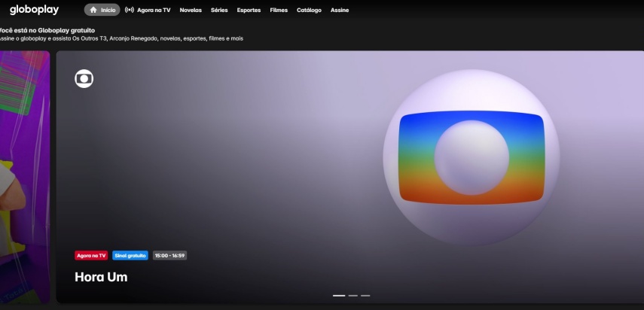Go to Séries section
Screen dimensions: 644x310
219,11
